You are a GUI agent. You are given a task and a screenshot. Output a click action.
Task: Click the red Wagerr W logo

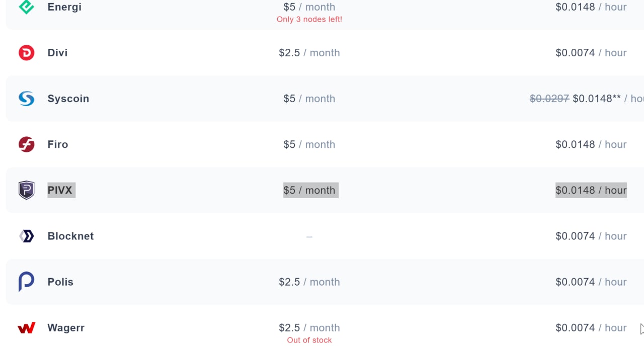[x=26, y=328]
